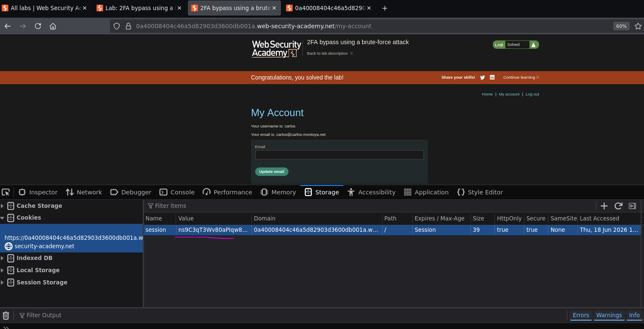Close the 'Lab: 2FA bypass using a' tab
The image size is (644, 329).
coord(179,8)
